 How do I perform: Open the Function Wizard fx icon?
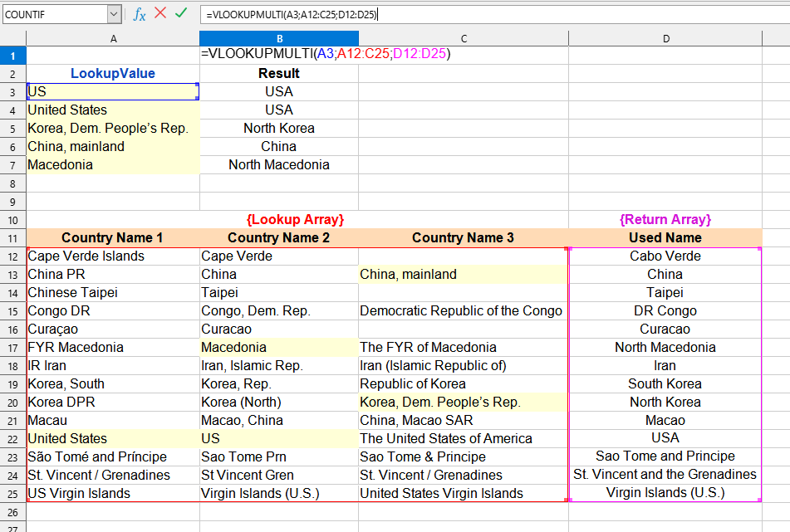pyautogui.click(x=140, y=14)
